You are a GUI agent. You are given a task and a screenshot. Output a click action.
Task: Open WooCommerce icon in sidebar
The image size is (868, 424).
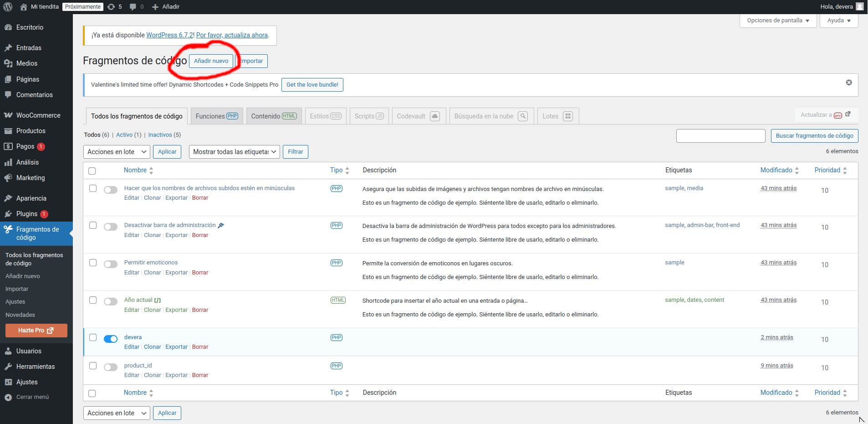8,115
